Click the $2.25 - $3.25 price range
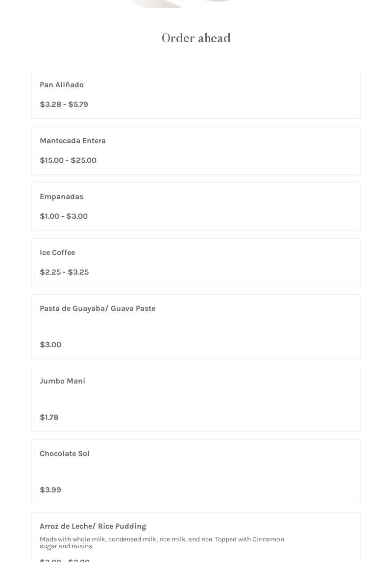Viewport: 392px width, 562px height. point(64,272)
